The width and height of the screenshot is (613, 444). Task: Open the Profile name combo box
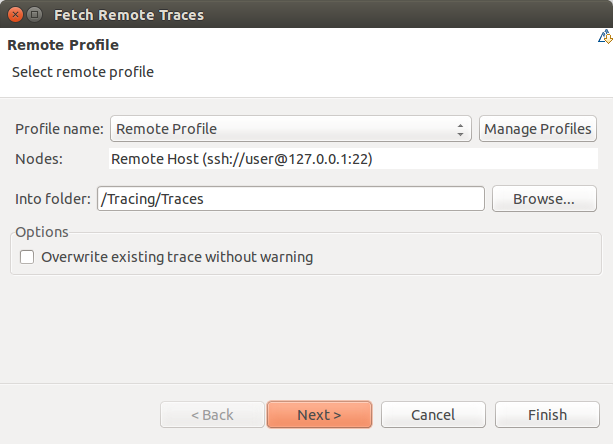pos(290,129)
